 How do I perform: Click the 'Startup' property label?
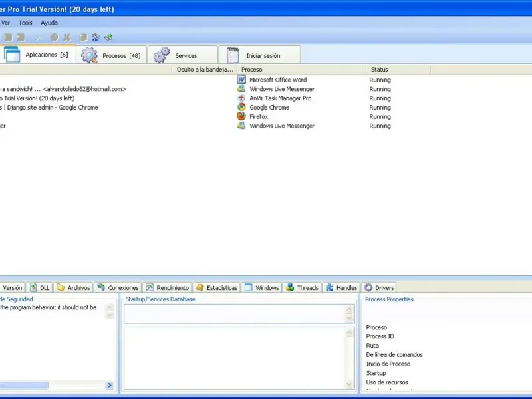[376, 373]
